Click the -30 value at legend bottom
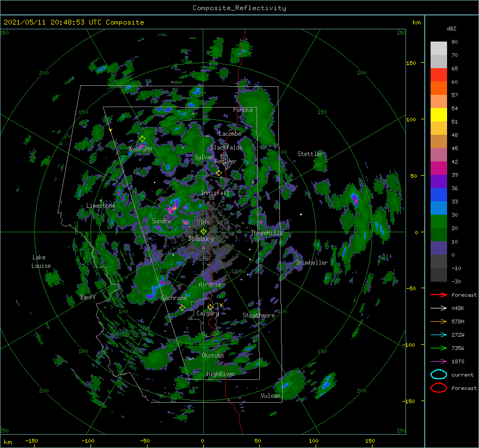The image size is (479, 448). (456, 281)
